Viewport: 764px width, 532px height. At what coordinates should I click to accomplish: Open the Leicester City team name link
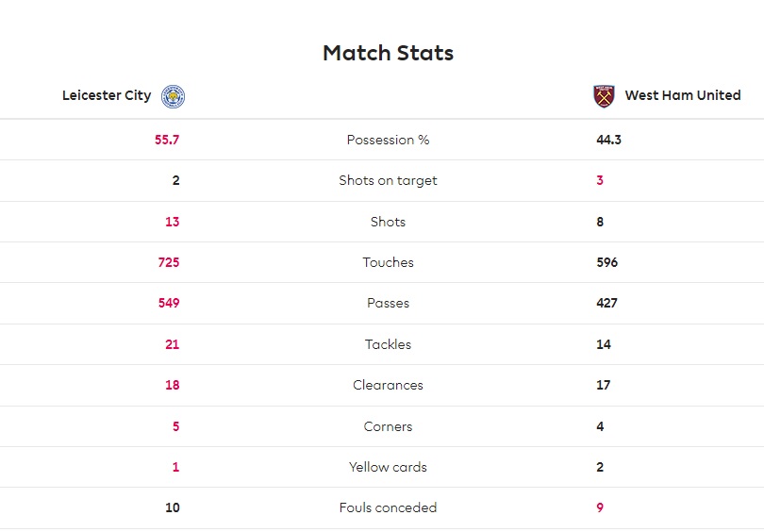(x=107, y=95)
